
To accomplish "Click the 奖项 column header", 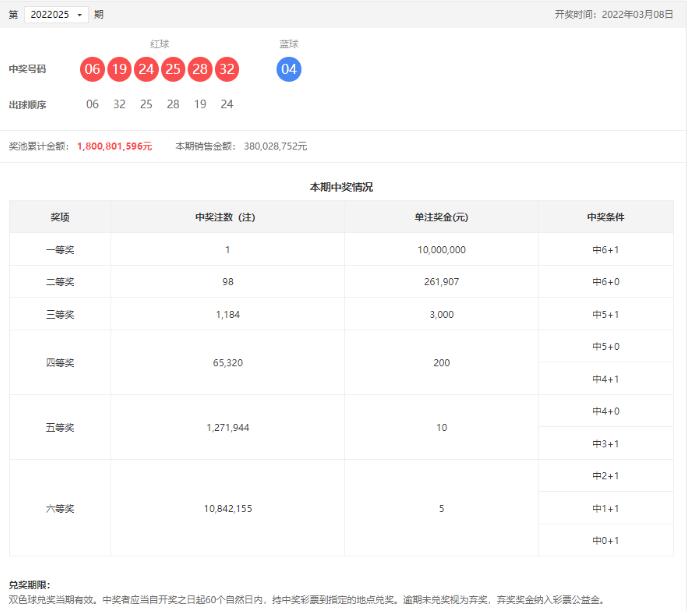I will click(60, 217).
